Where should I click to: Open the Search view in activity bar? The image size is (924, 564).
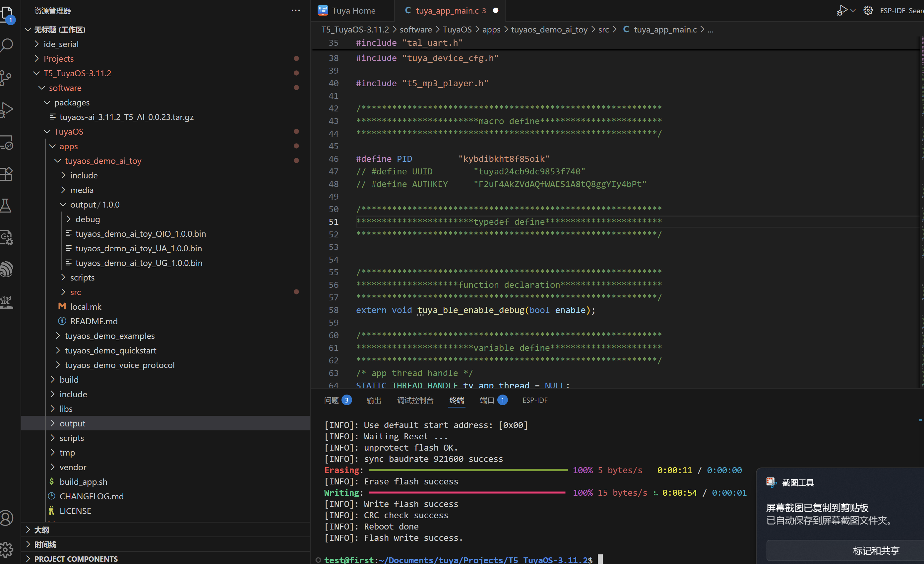pyautogui.click(x=7, y=45)
